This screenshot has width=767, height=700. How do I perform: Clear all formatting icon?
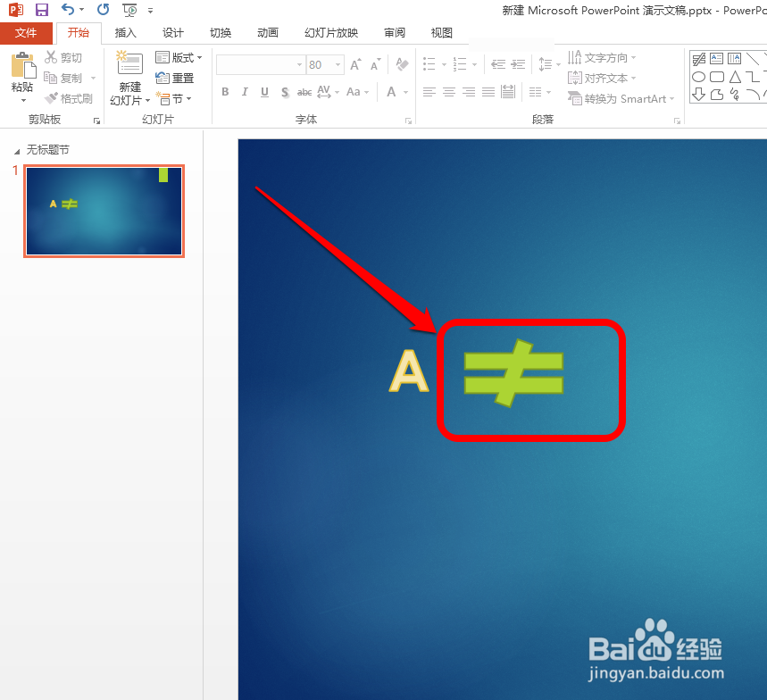[x=402, y=64]
